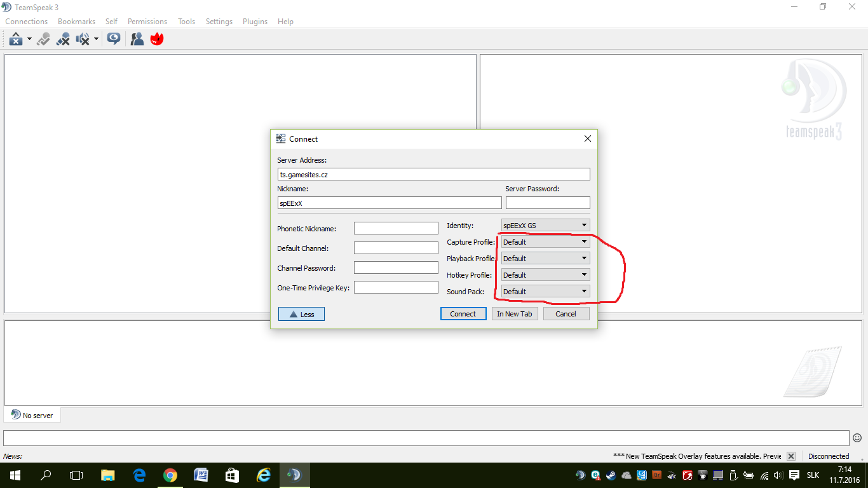Open the Hotkey Profile dropdown
This screenshot has height=488, width=868.
coord(545,274)
